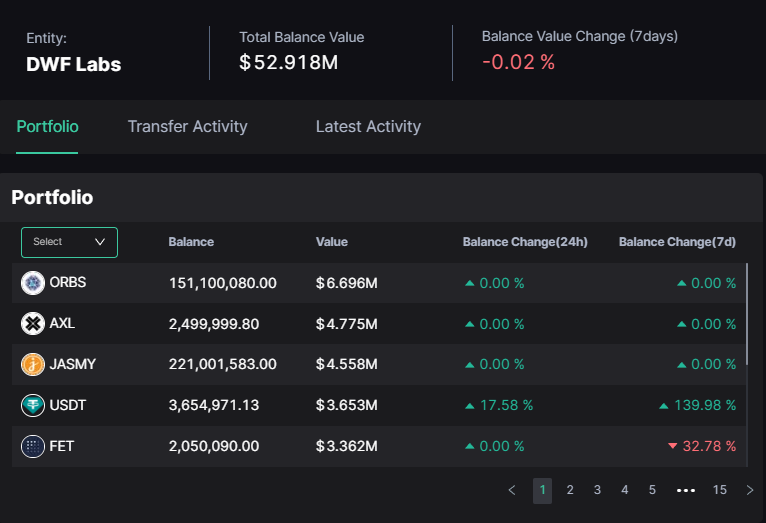The width and height of the screenshot is (766, 523).
Task: Open the Transfer Activity tab
Action: click(x=188, y=126)
